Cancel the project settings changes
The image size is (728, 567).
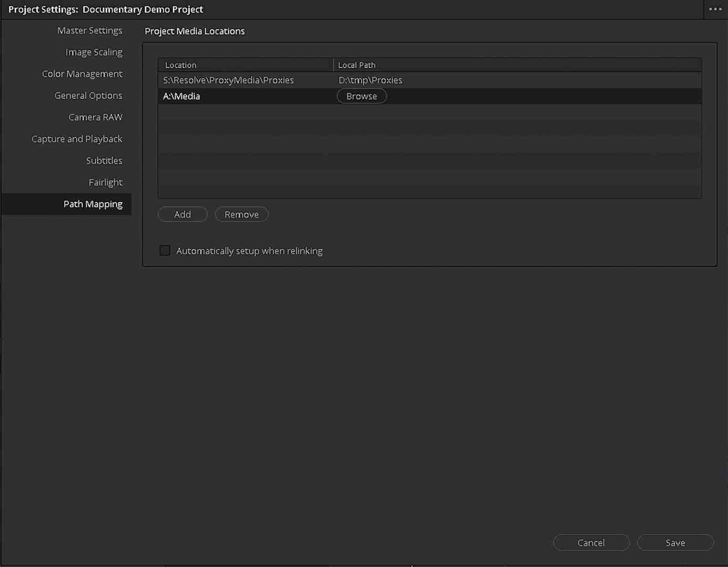pyautogui.click(x=591, y=542)
